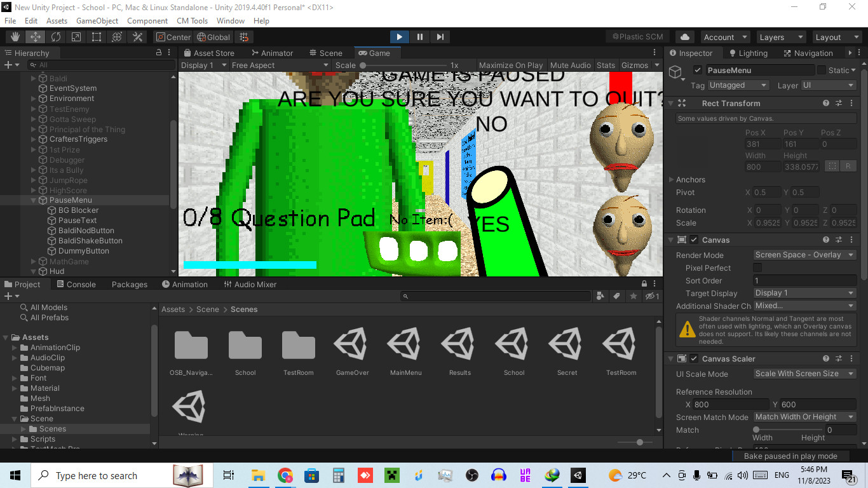Collapse the PauseMenu hierarchy item
The image size is (868, 488).
(34, 200)
